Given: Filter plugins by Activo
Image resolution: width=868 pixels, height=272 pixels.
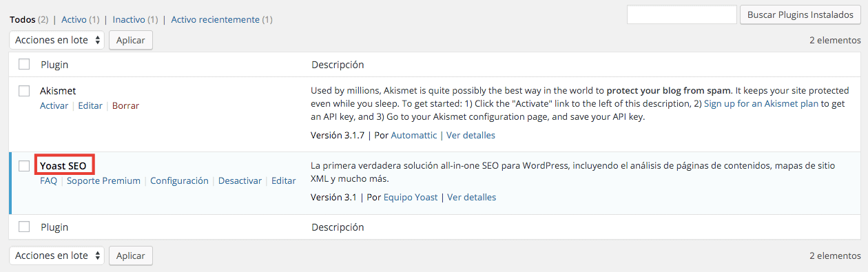Looking at the screenshot, I should [x=74, y=20].
